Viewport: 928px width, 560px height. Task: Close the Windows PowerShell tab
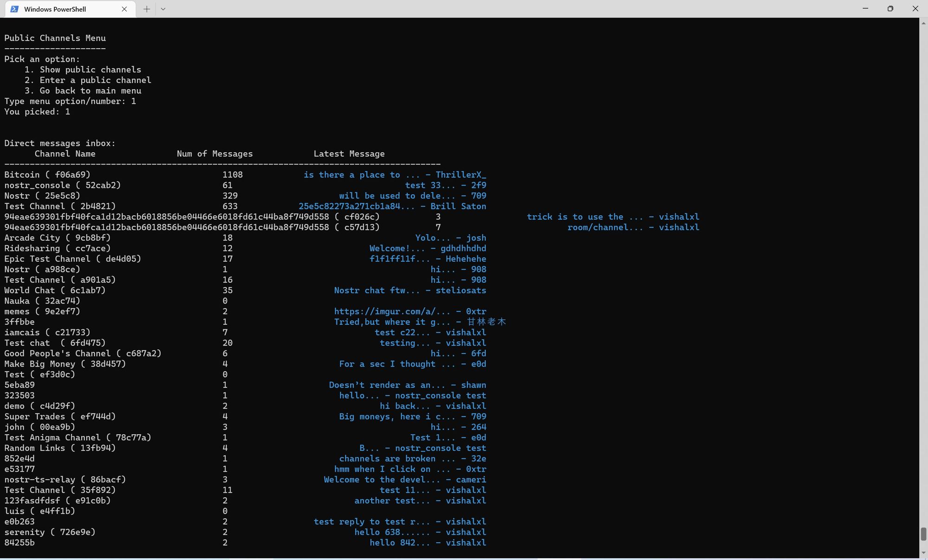(x=124, y=9)
